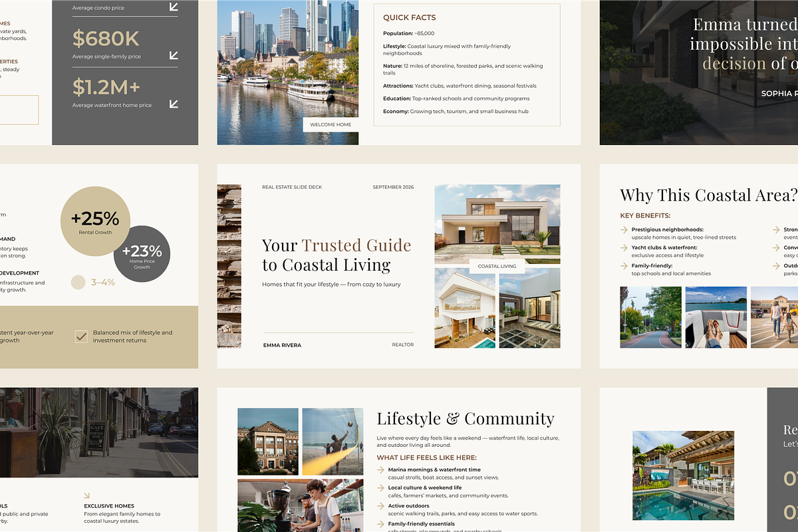
Task: Click the checkmark box beside Balanced mix of lifestyle
Action: pos(81,336)
